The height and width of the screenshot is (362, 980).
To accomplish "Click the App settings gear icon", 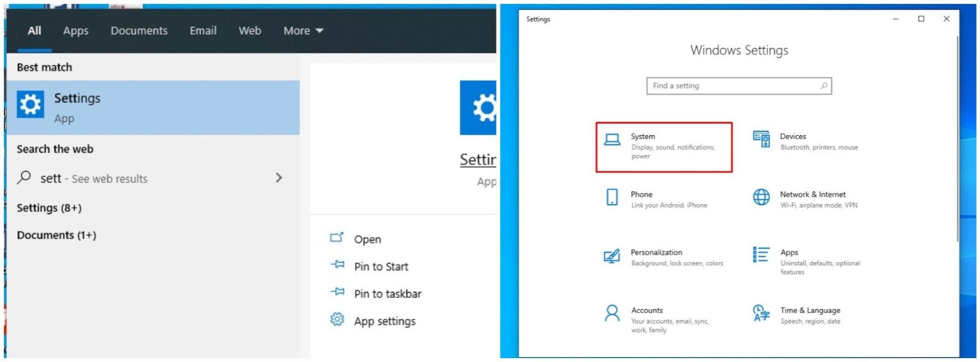I will tap(337, 319).
